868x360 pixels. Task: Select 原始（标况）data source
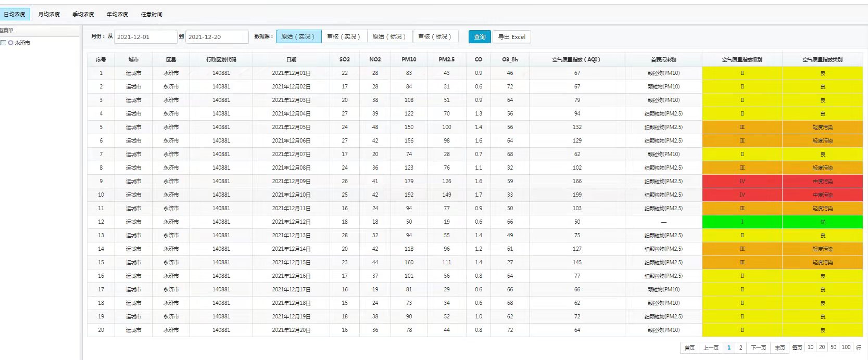pos(390,36)
